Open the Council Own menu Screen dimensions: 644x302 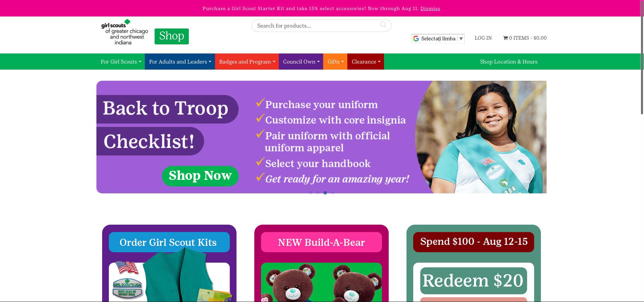coord(301,62)
